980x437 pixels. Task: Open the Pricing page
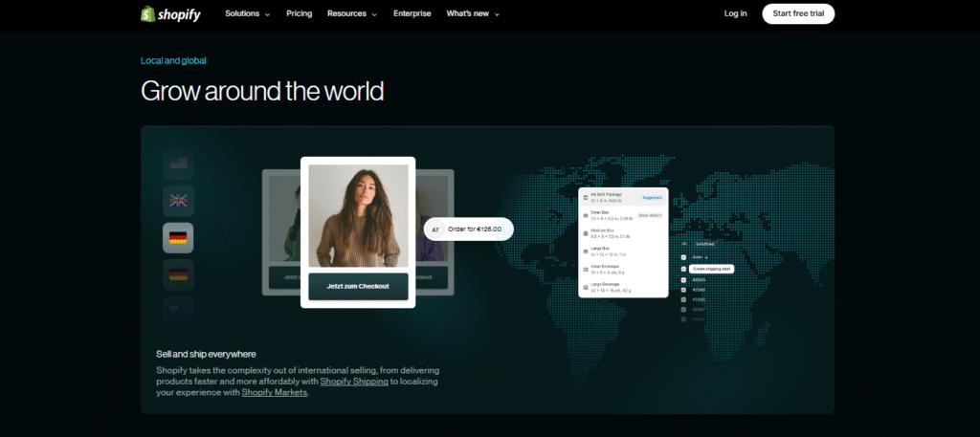point(299,13)
